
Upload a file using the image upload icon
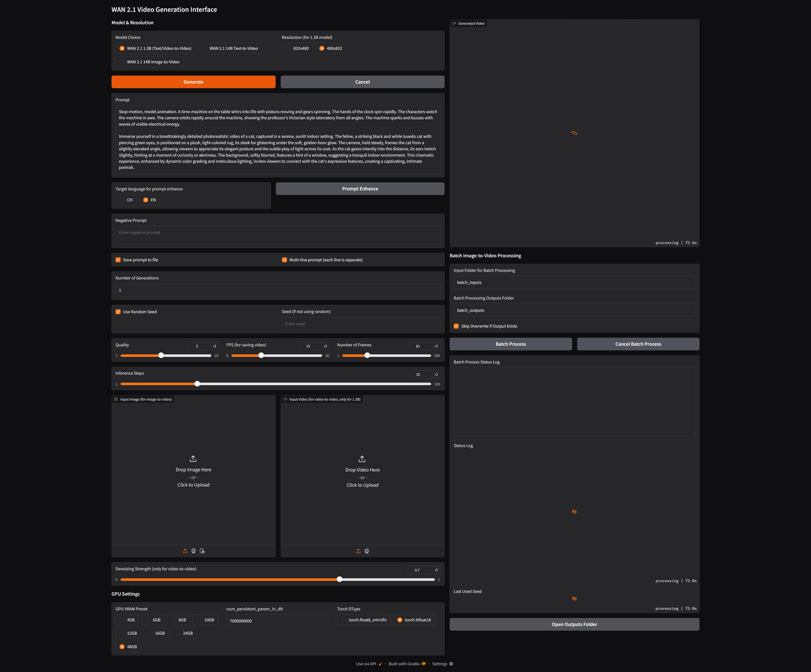click(x=185, y=551)
